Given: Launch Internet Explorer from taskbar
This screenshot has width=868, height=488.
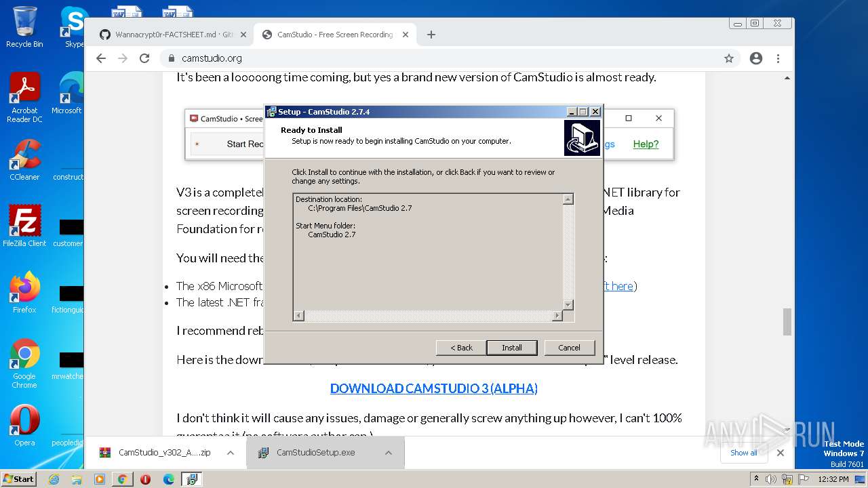Looking at the screenshot, I should tap(54, 479).
